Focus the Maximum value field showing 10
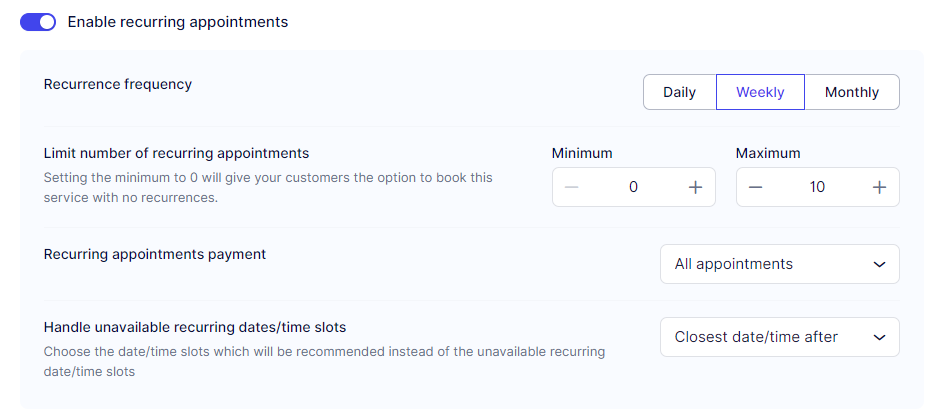The height and width of the screenshot is (417, 939). (817, 187)
